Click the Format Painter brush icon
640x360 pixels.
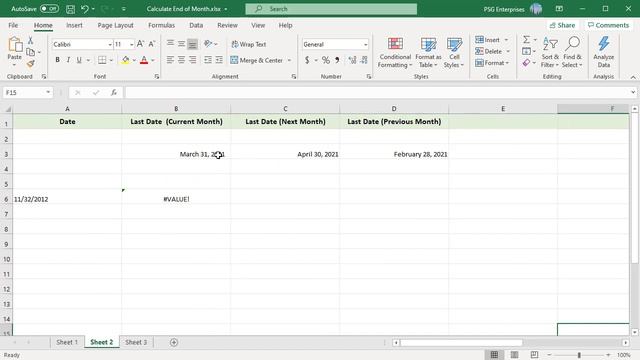30,64
